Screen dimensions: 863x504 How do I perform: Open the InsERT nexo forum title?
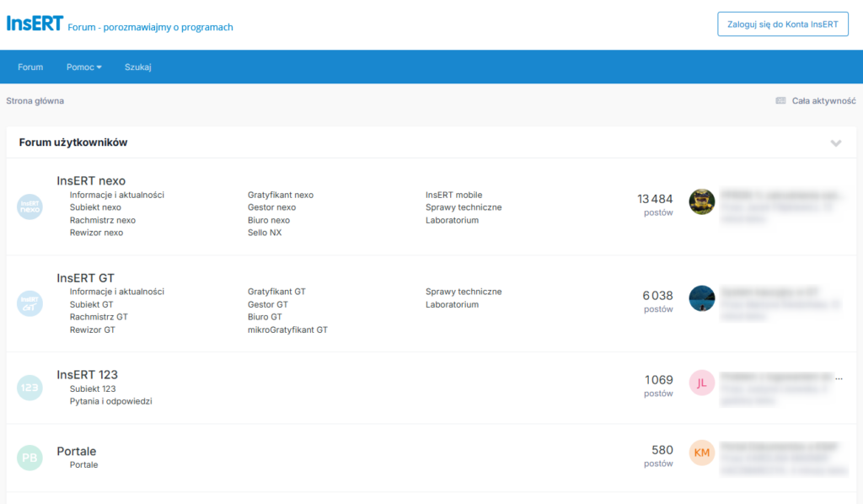pyautogui.click(x=91, y=180)
